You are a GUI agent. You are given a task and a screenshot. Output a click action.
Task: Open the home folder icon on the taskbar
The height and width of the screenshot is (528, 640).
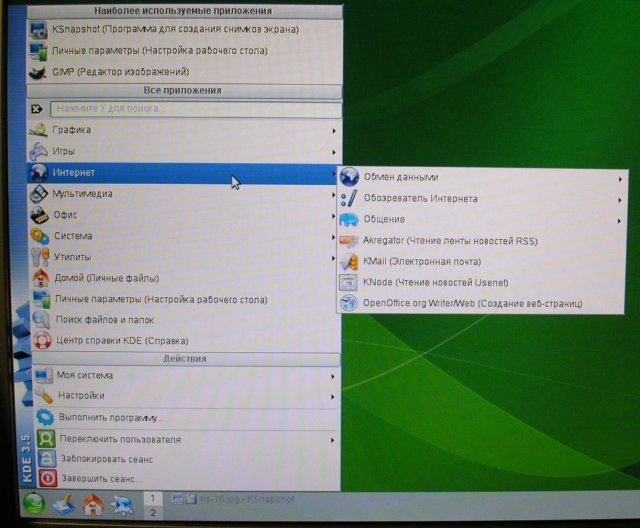click(x=93, y=505)
